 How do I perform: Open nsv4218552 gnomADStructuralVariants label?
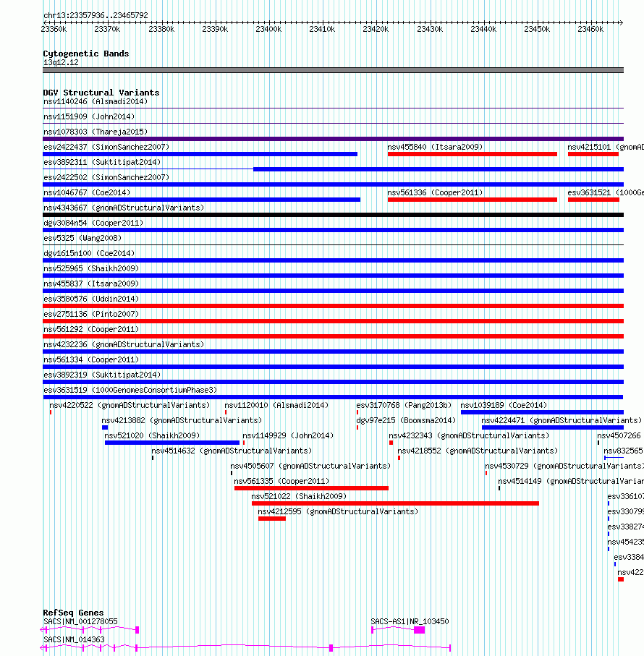478,451
